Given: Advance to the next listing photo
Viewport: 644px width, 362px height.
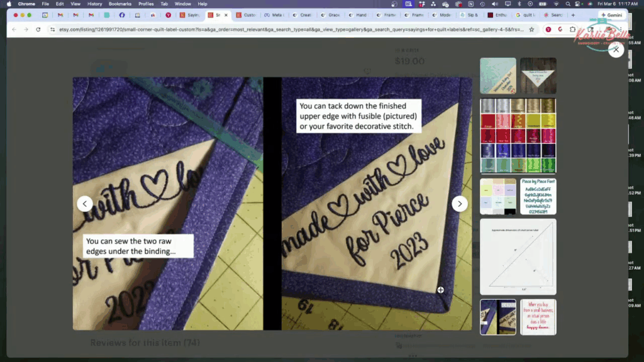Looking at the screenshot, I should pyautogui.click(x=460, y=204).
